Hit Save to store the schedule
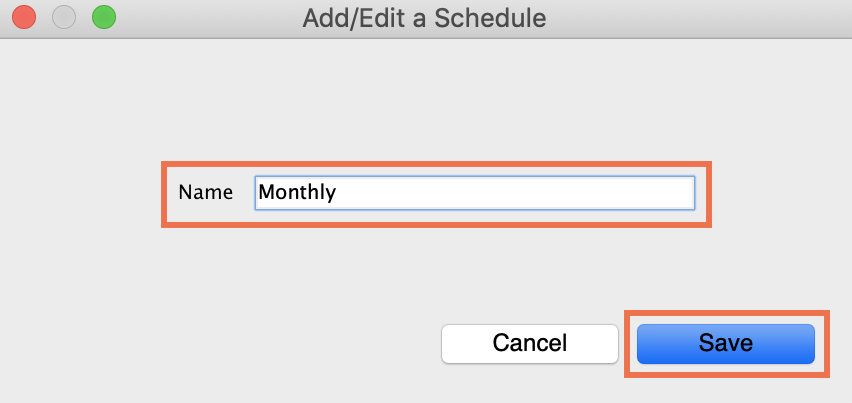Viewport: 852px width, 403px height. [x=725, y=343]
